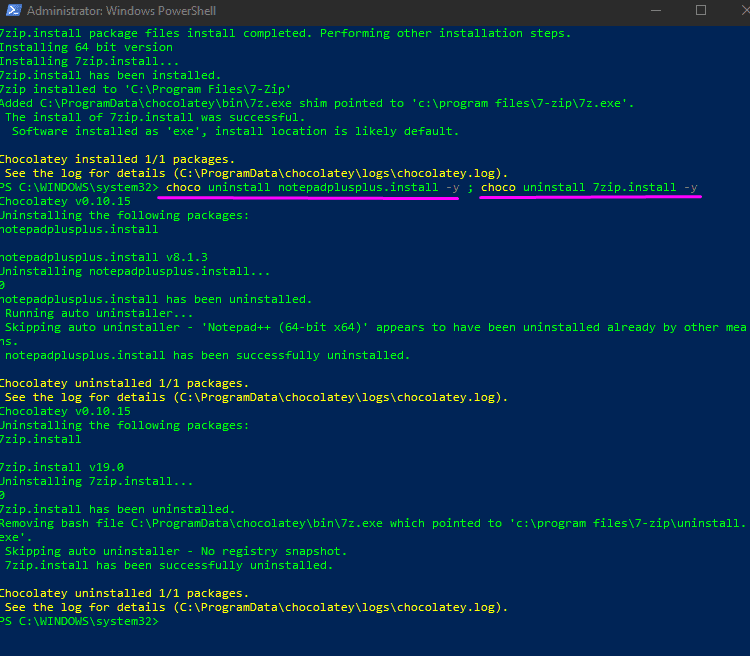Click 'notepadplusplus.install has been uninstalled.' line
This screenshot has width=750, height=656.
(156, 300)
